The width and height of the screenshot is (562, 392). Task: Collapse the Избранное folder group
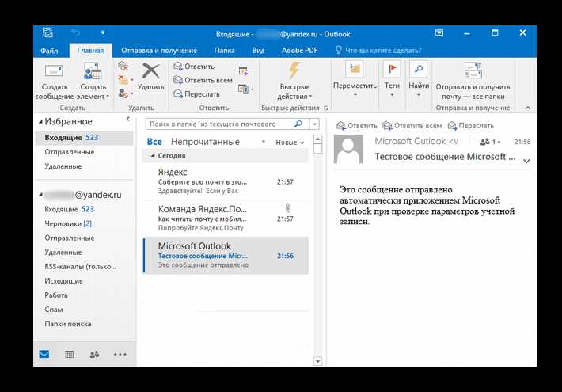coord(40,122)
